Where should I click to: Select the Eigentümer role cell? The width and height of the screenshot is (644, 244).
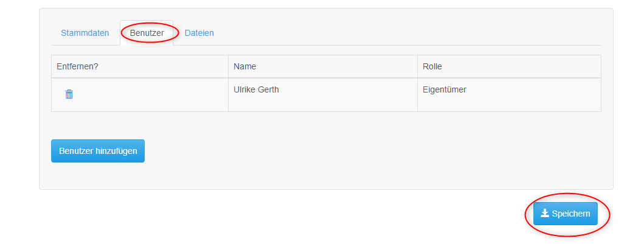[x=509, y=95]
